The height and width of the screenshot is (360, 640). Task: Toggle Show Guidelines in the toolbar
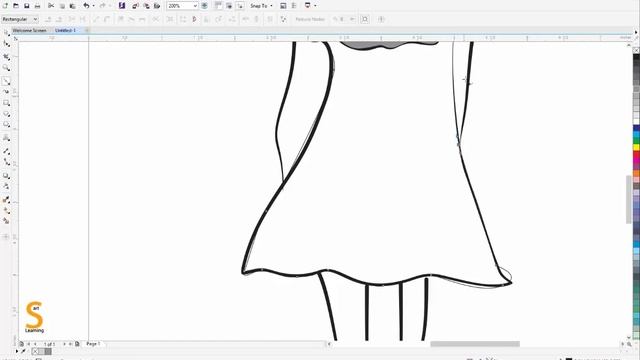point(240,6)
